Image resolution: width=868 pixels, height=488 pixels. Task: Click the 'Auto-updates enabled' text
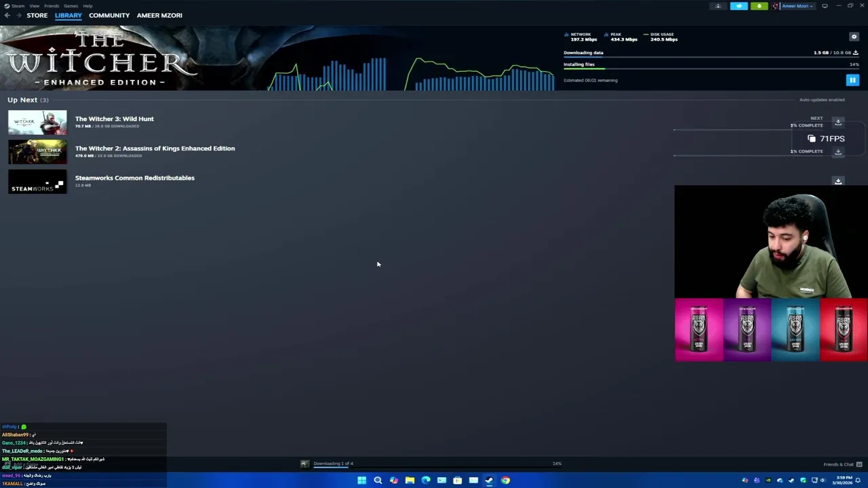pos(822,100)
